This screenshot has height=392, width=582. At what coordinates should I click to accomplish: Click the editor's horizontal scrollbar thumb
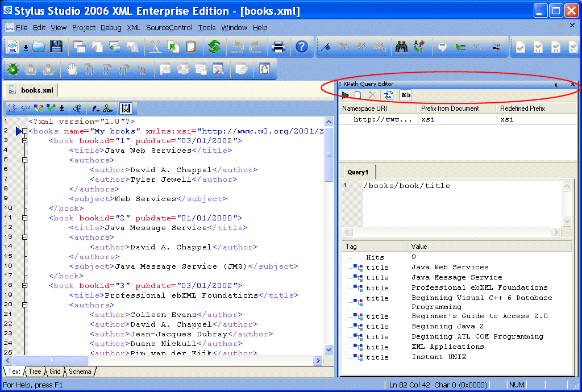tap(51, 361)
